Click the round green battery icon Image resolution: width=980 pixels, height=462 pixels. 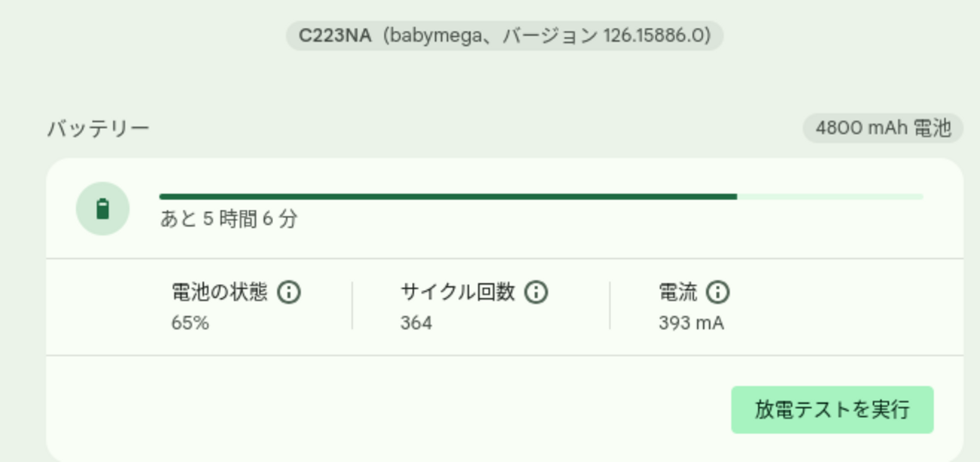103,209
